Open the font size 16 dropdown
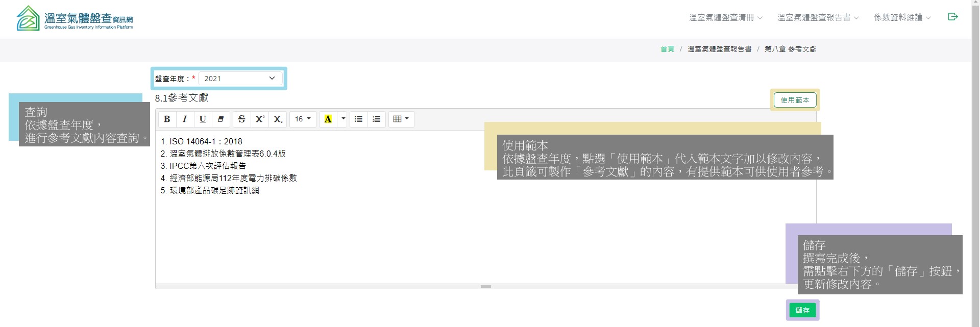 303,119
